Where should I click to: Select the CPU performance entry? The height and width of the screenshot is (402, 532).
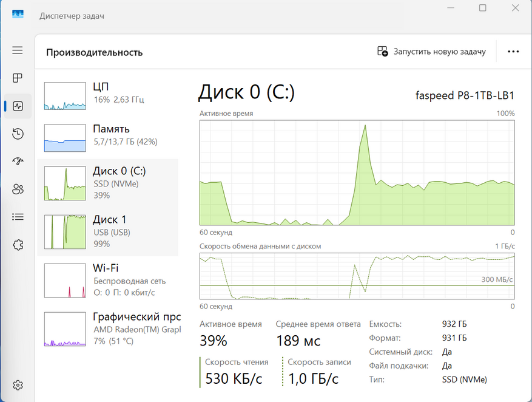pyautogui.click(x=108, y=95)
